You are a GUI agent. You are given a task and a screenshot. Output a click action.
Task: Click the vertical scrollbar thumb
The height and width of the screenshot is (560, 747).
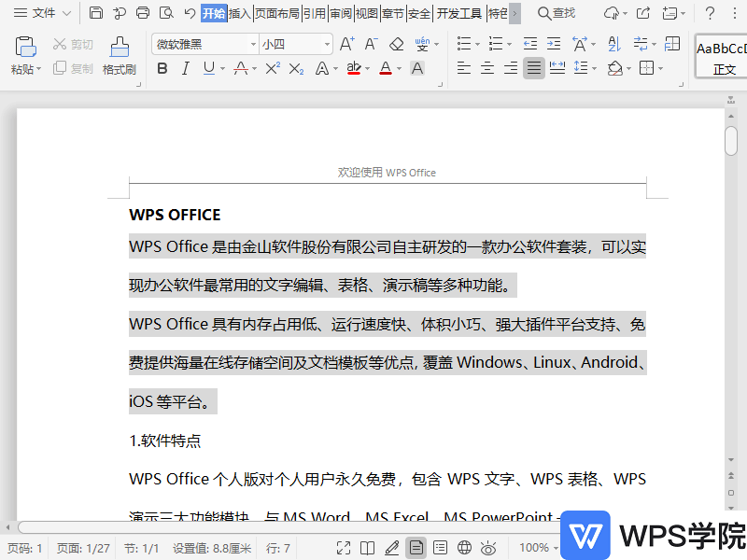[x=731, y=141]
